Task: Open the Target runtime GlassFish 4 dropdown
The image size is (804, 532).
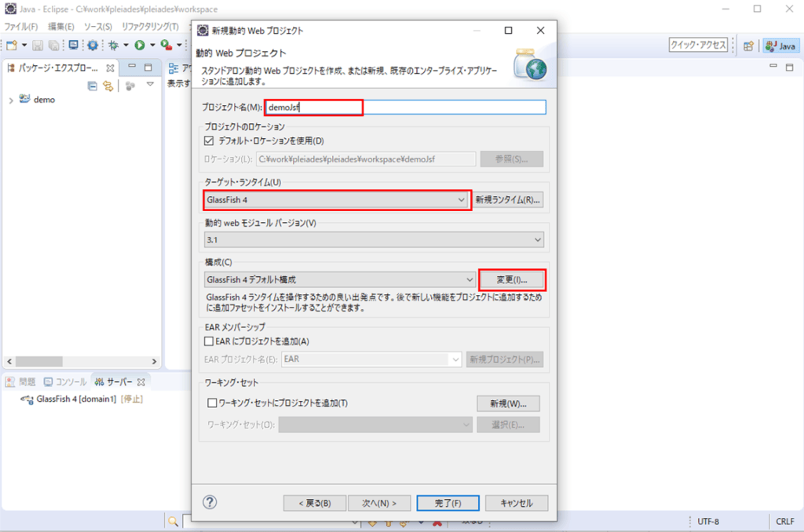Action: pyautogui.click(x=336, y=200)
